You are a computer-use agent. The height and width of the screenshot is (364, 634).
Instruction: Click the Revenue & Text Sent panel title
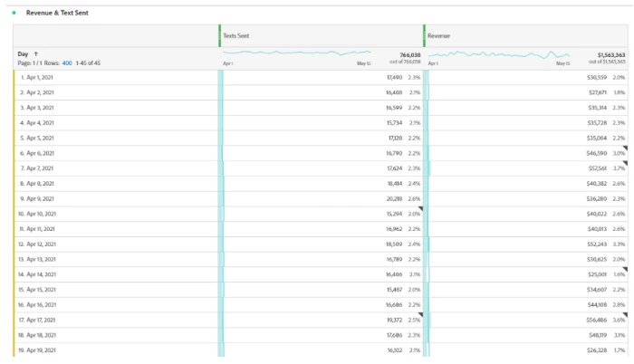[x=57, y=13]
